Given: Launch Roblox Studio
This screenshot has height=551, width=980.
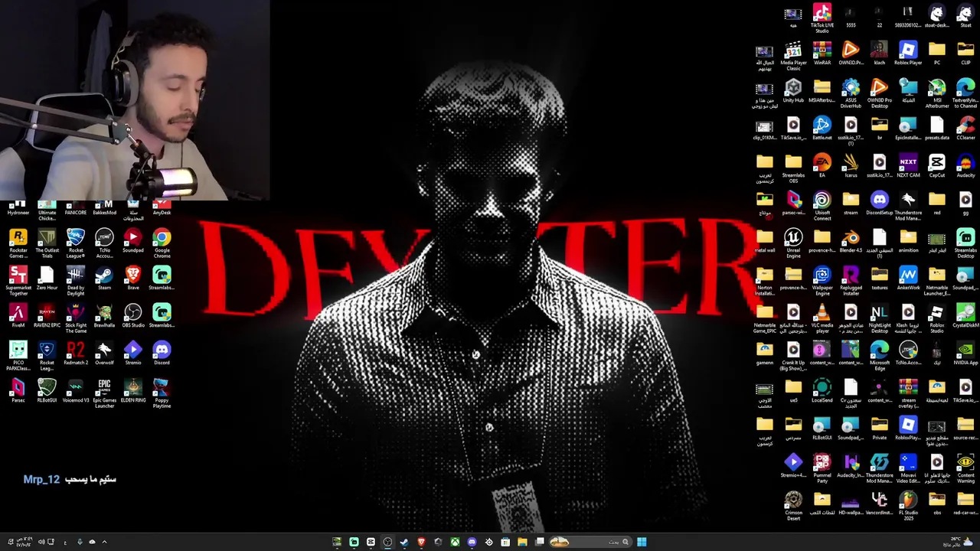Looking at the screenshot, I should (x=937, y=318).
